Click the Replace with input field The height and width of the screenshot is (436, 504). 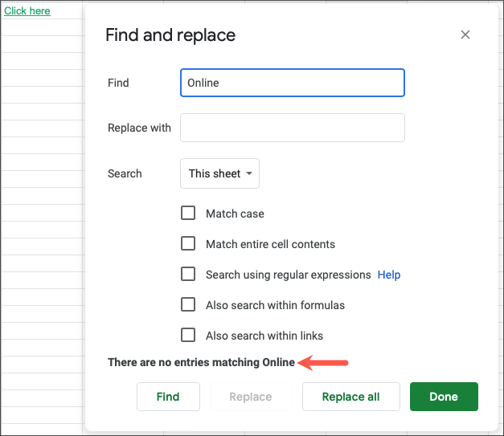click(x=292, y=128)
